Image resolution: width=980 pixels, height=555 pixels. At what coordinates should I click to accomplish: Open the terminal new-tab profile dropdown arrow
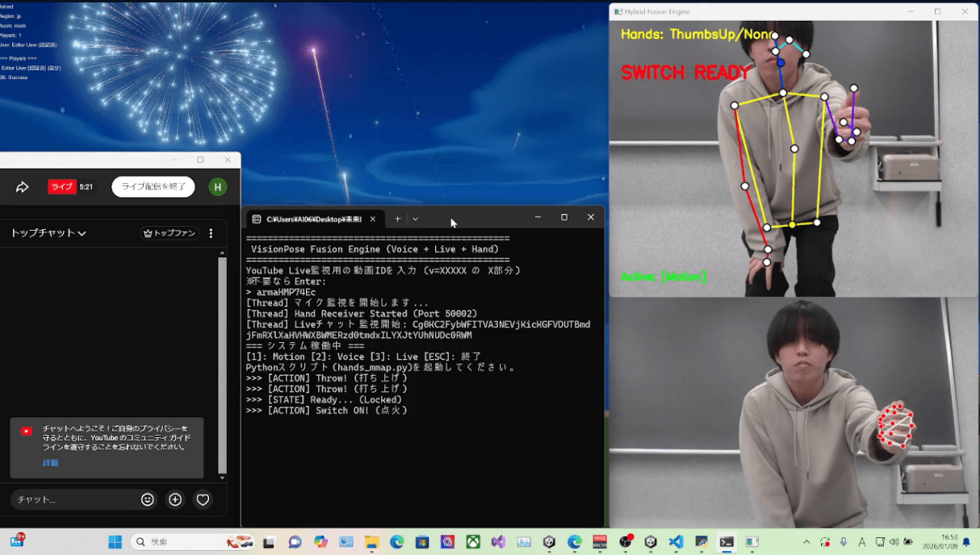416,219
